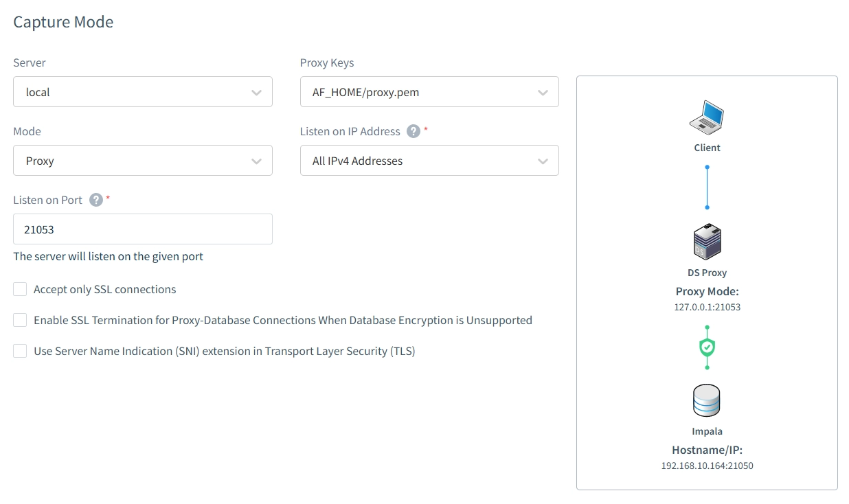Image resolution: width=849 pixels, height=504 pixels.
Task: Click 'The server will listen on the given port' text
Action: [109, 256]
